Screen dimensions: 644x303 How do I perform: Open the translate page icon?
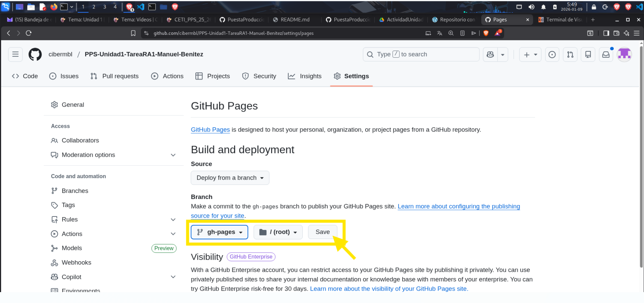click(439, 33)
